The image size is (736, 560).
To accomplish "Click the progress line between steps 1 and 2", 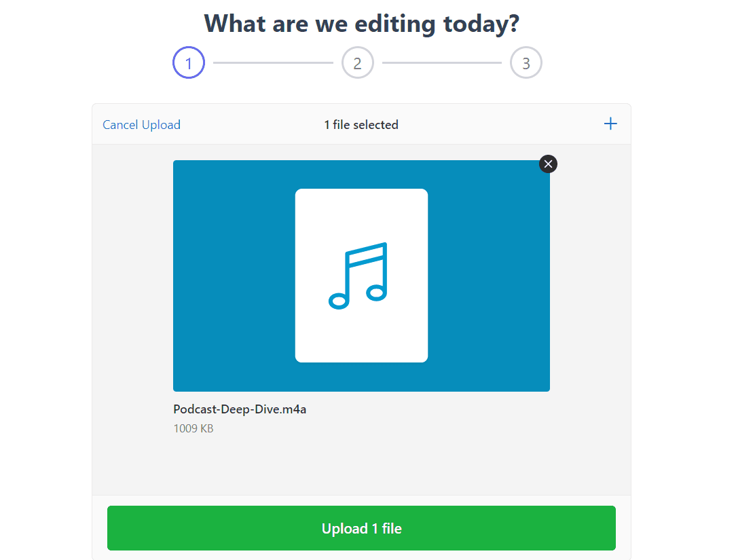I will [273, 62].
